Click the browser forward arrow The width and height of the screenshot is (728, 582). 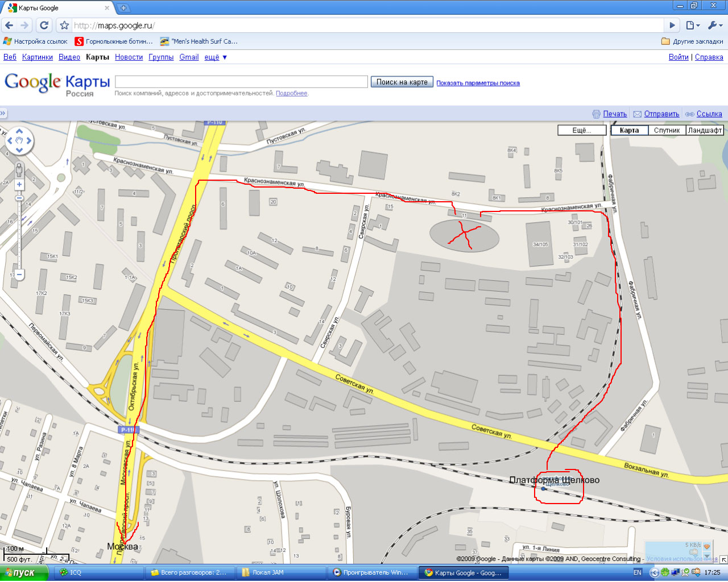(x=24, y=25)
